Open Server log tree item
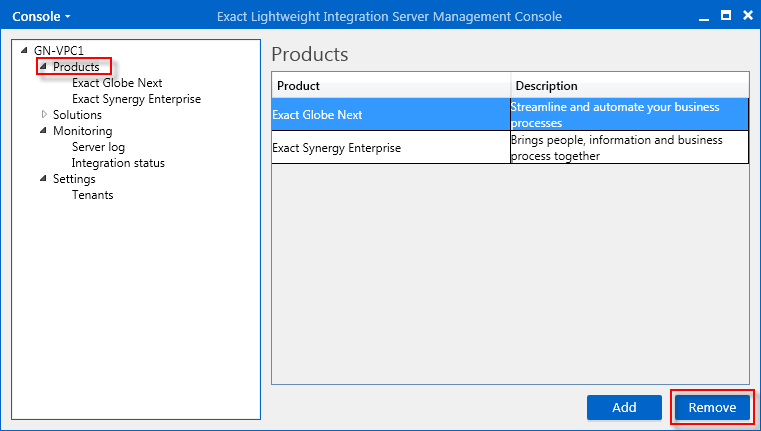 [x=98, y=147]
